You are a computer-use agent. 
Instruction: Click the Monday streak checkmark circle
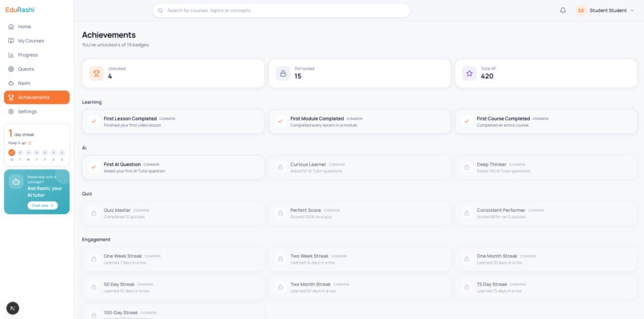coord(11,153)
